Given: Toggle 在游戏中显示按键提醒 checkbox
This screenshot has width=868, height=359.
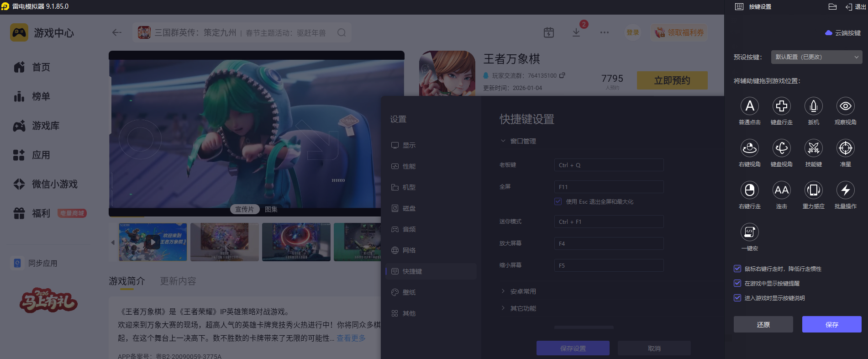Looking at the screenshot, I should [737, 283].
